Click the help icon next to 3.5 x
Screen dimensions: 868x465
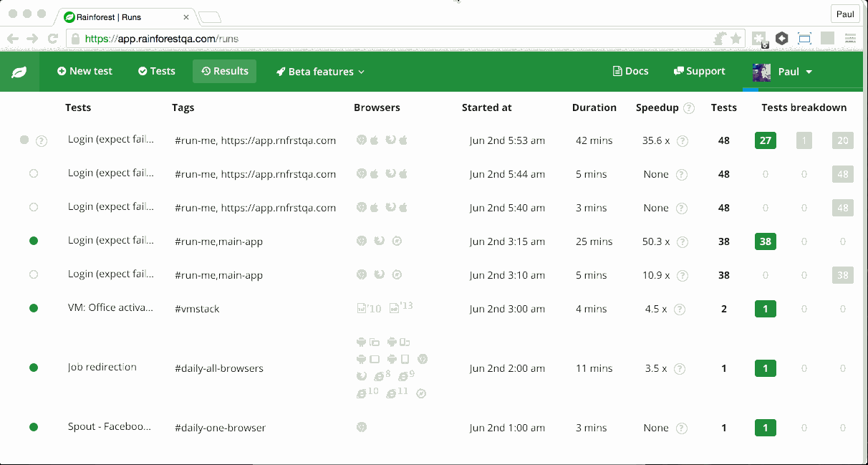click(680, 369)
